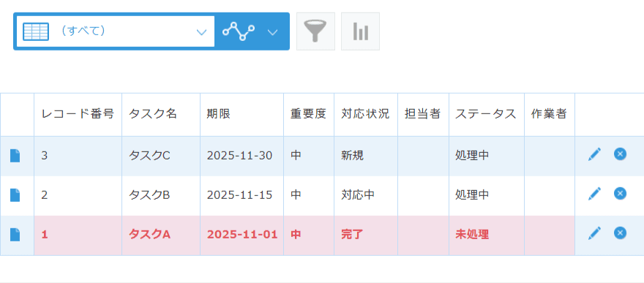The image size is (644, 283).
Task: Click the 未処理 status cell
Action: coord(487,235)
